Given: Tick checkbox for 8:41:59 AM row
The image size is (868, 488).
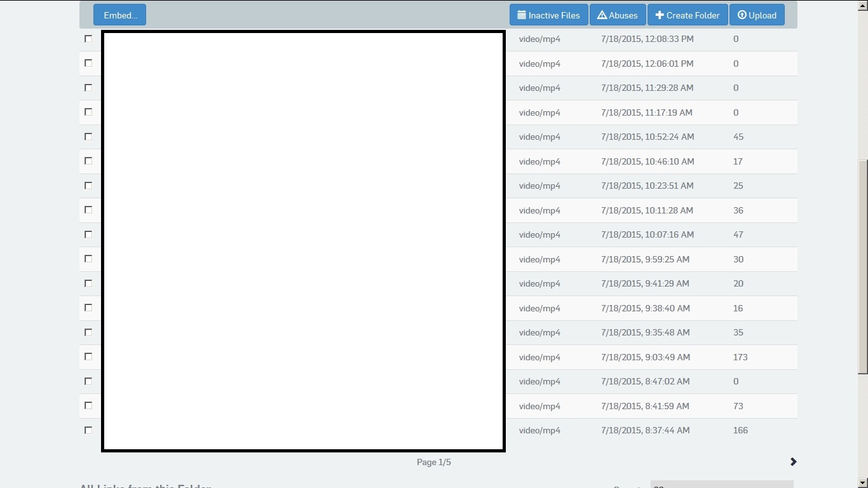Looking at the screenshot, I should (x=88, y=405).
